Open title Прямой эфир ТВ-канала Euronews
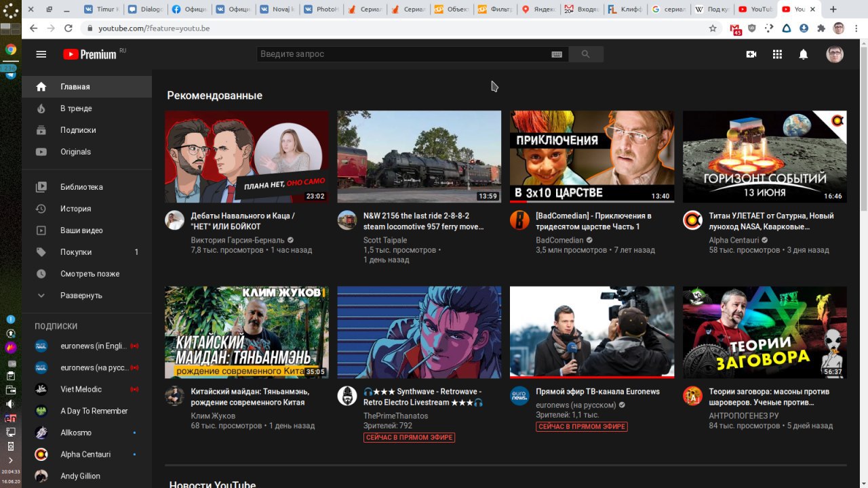The image size is (868, 488). pyautogui.click(x=597, y=391)
